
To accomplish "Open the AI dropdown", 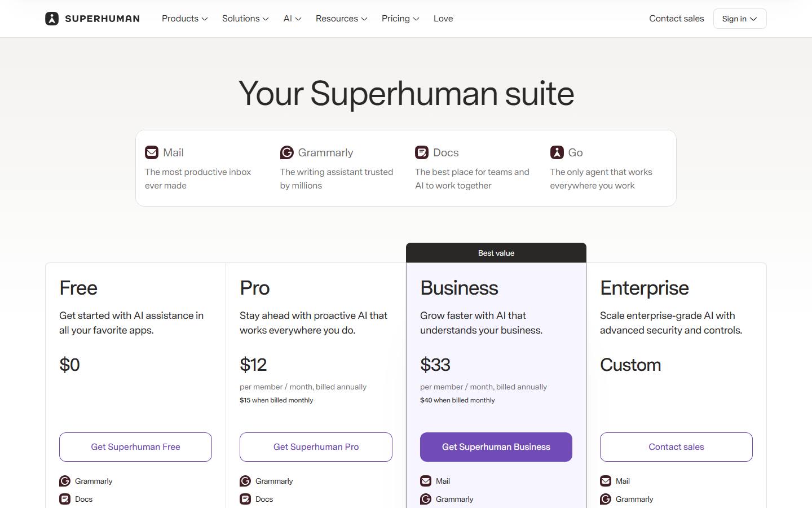I will point(292,19).
